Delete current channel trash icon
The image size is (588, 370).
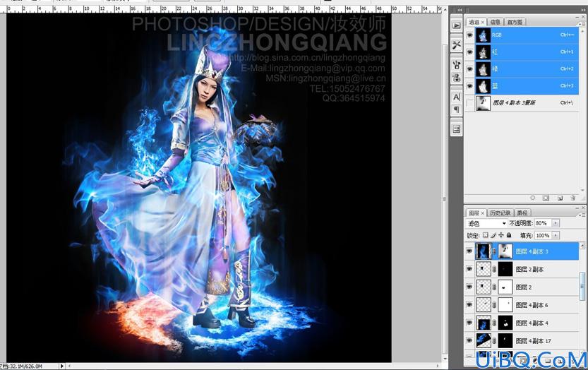point(572,198)
